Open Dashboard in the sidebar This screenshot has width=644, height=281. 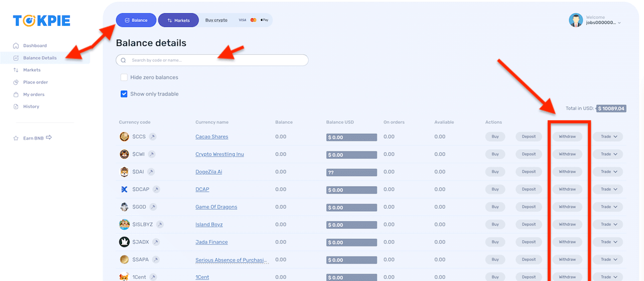tap(35, 46)
